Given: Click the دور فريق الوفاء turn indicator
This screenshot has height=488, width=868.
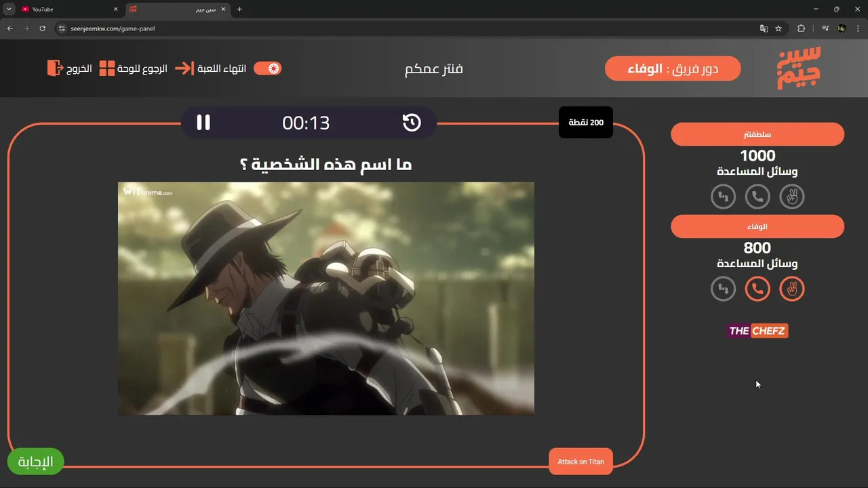Looking at the screenshot, I should coord(673,68).
